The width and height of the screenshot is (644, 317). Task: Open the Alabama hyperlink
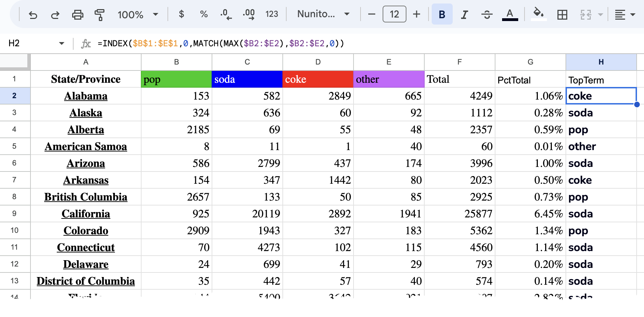86,96
